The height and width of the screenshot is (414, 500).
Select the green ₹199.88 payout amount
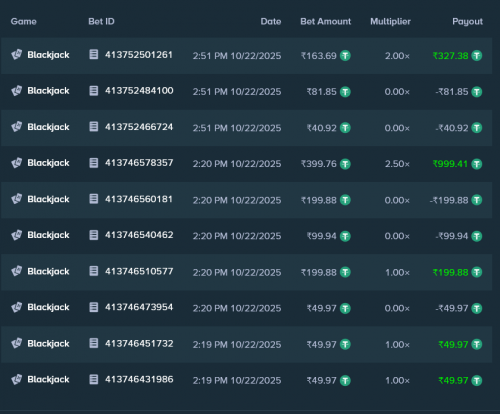[450, 273]
